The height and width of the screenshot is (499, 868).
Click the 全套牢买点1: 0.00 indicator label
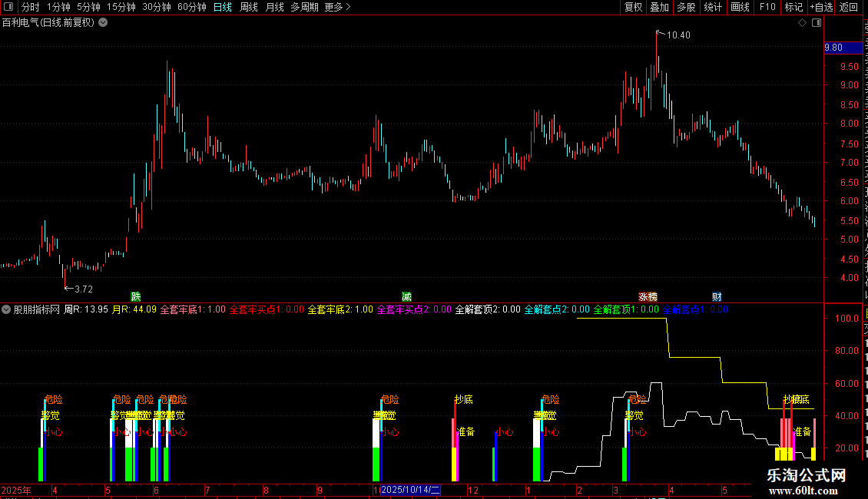point(267,310)
